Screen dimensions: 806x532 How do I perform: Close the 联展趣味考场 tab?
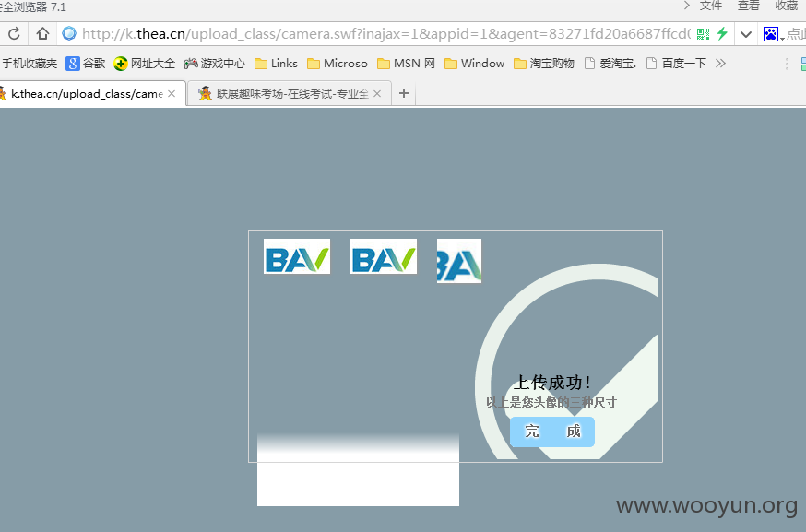377,93
